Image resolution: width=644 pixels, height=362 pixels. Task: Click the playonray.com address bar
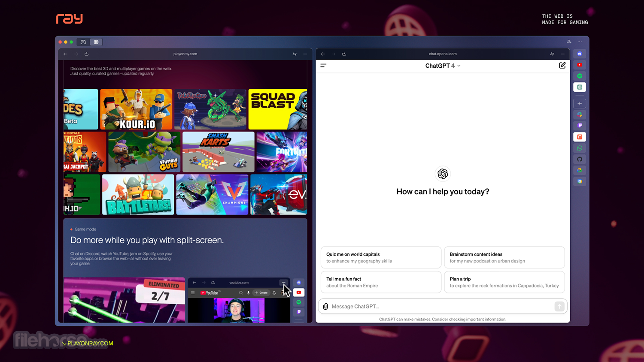click(x=185, y=54)
